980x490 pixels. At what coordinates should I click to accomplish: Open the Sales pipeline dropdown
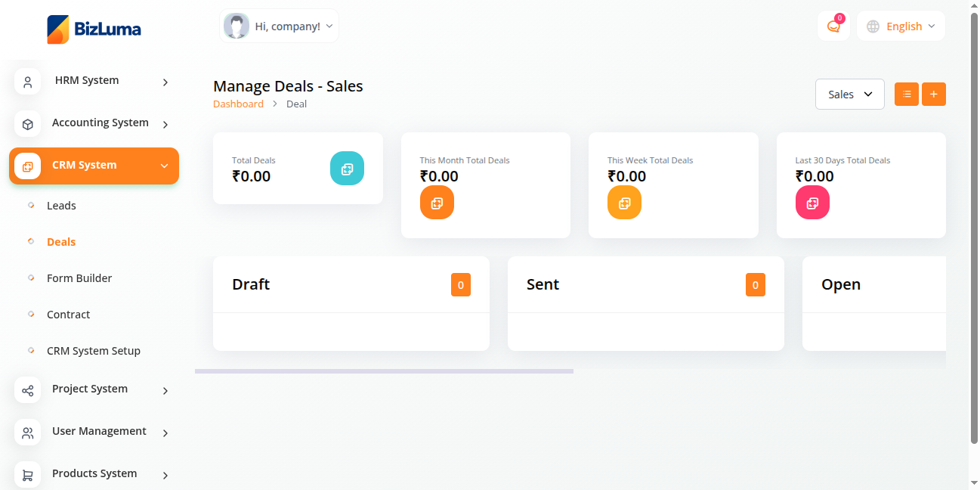pyautogui.click(x=849, y=95)
